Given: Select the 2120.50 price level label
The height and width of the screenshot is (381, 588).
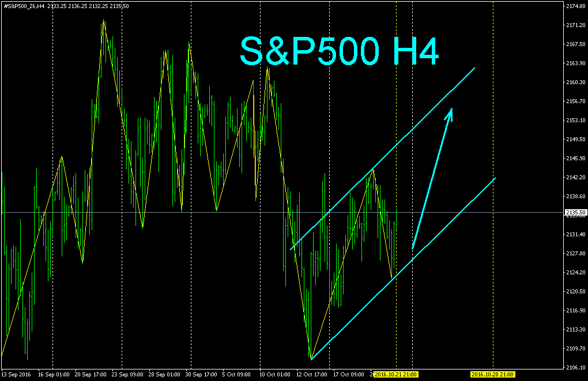Looking at the screenshot, I should (x=576, y=292).
